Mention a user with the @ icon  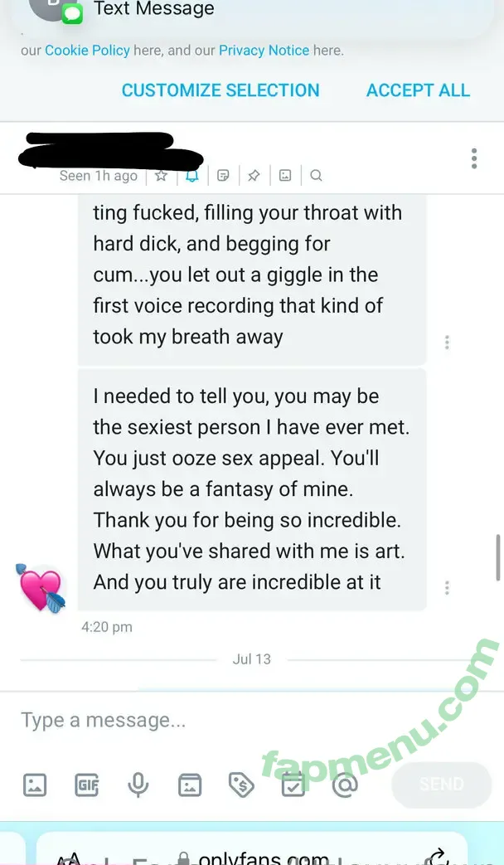tap(345, 785)
